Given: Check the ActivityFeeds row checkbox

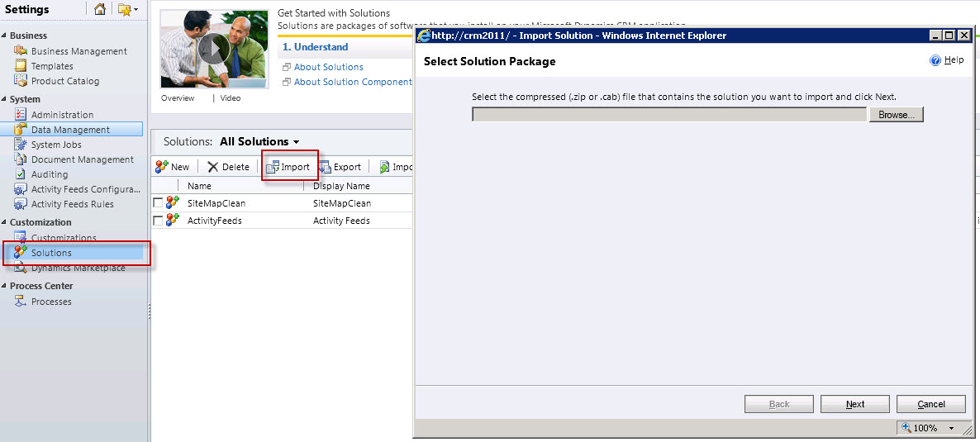Looking at the screenshot, I should click(x=158, y=221).
